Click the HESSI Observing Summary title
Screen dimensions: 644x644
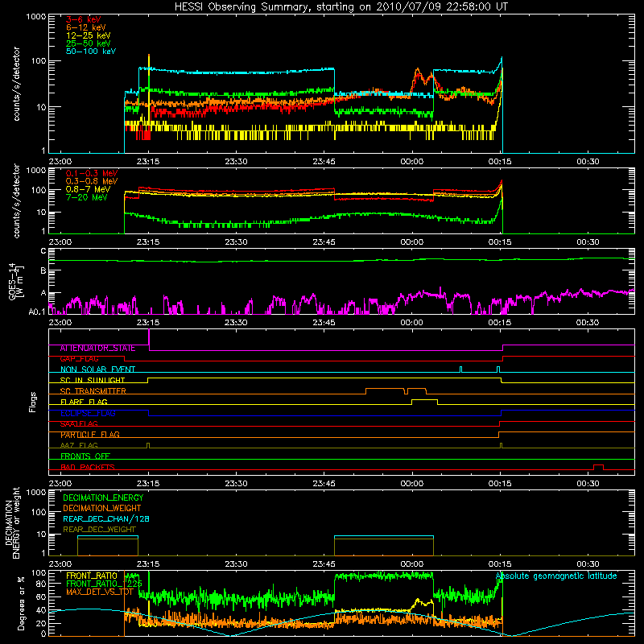[341, 6]
